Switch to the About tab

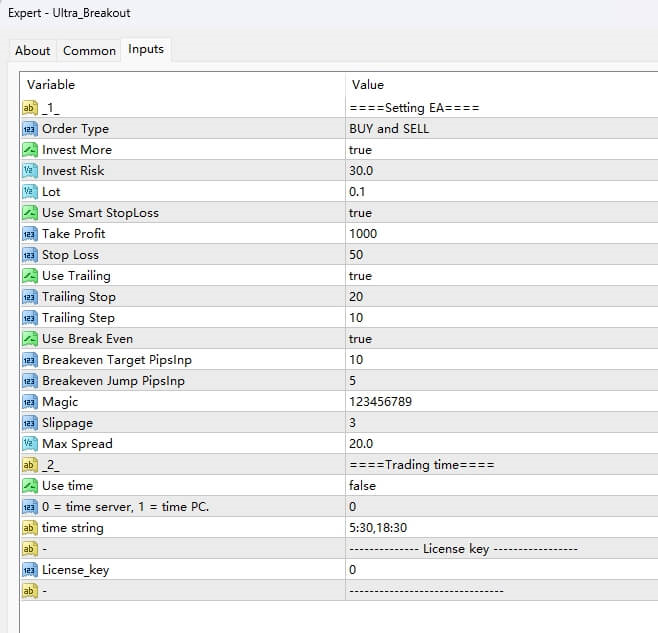click(33, 50)
